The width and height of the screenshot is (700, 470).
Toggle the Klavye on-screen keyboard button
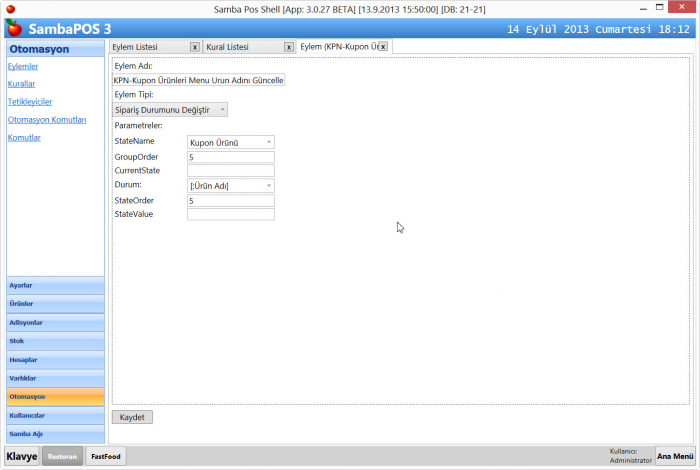tap(22, 456)
